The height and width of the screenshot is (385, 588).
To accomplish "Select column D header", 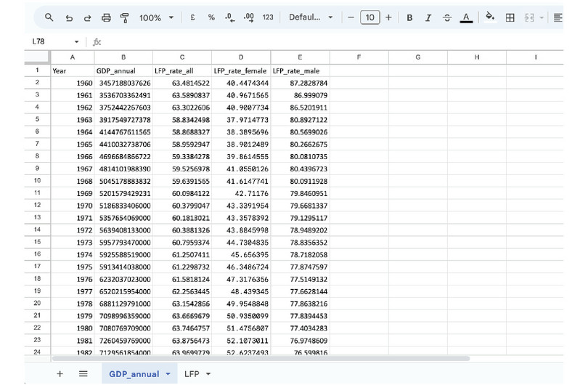I will pyautogui.click(x=241, y=57).
